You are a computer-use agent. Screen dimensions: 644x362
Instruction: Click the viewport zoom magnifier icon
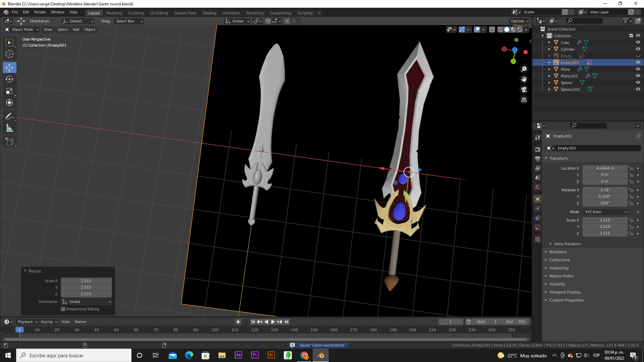pyautogui.click(x=524, y=69)
